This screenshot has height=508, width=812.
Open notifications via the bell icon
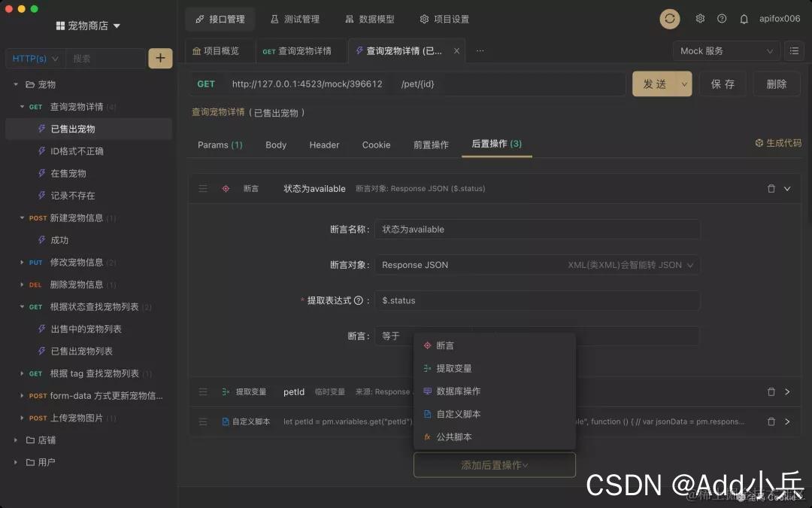coord(744,19)
